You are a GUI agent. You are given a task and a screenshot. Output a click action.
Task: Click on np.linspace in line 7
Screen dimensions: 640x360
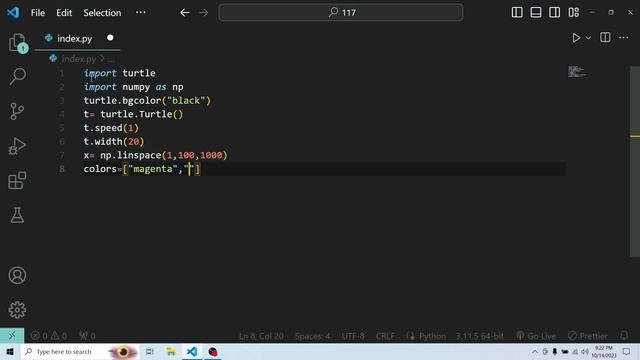click(x=131, y=155)
